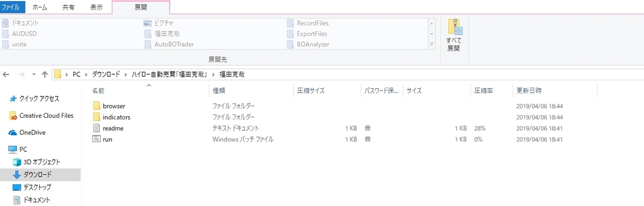Screen dimensions: 644x206
Task: Click the 0% compression ratio value
Action: click(x=478, y=139)
